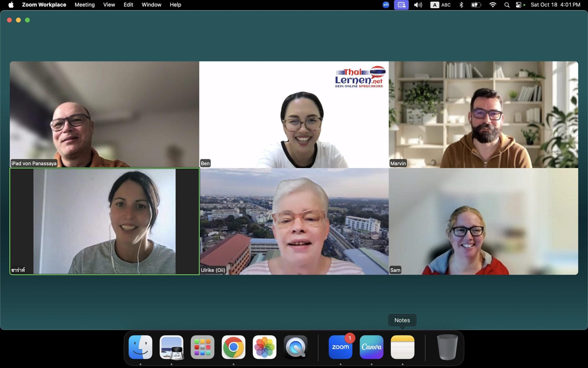The width and height of the screenshot is (588, 368).
Task: Select Marvin's video tile
Action: tap(483, 115)
